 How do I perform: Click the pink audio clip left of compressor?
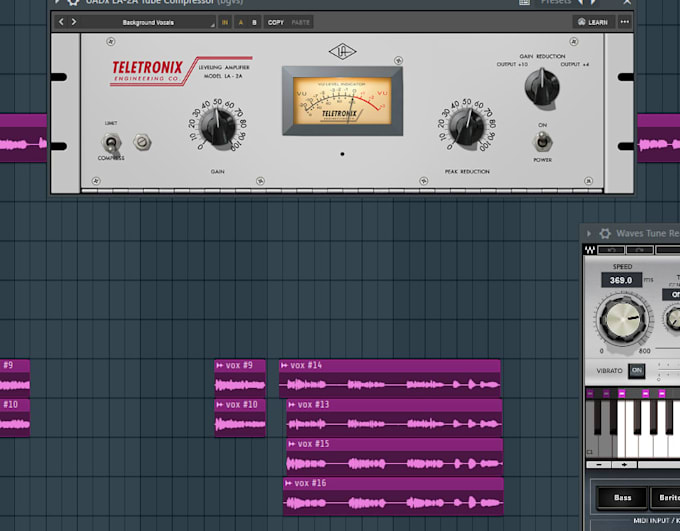tap(23, 138)
